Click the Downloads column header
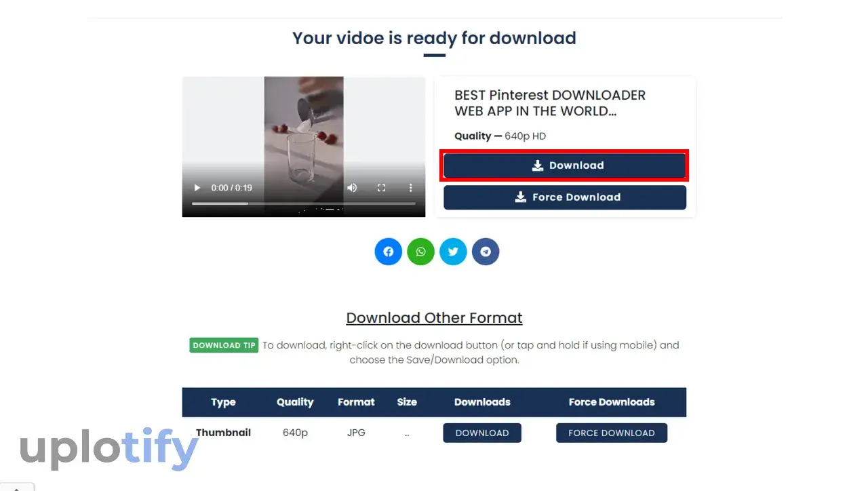 482,402
